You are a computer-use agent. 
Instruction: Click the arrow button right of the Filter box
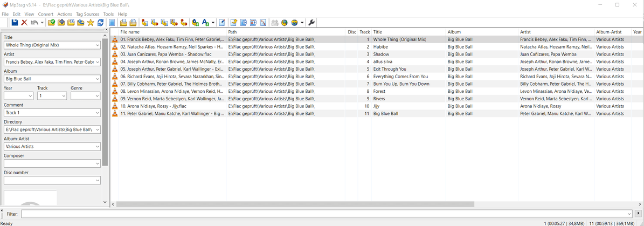click(638, 214)
